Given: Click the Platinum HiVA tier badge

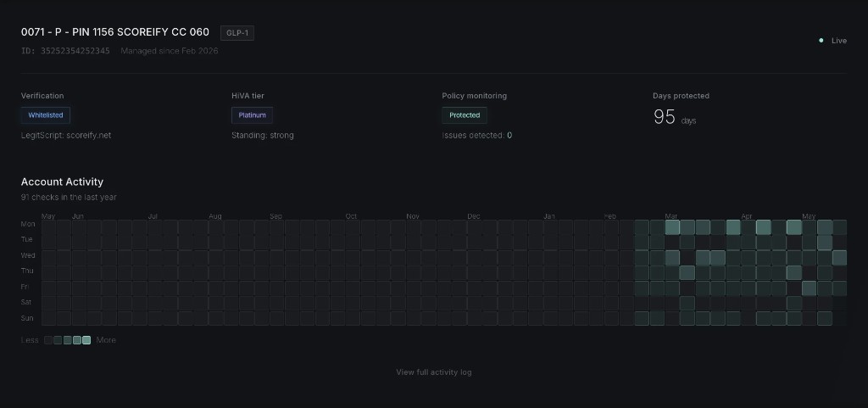Looking at the screenshot, I should [252, 115].
